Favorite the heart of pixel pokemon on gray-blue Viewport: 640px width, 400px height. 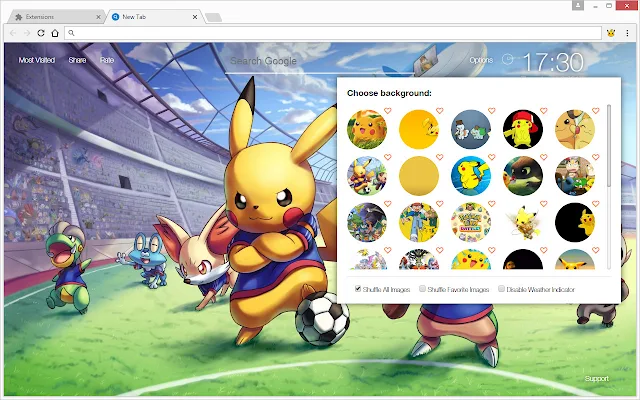[x=492, y=111]
